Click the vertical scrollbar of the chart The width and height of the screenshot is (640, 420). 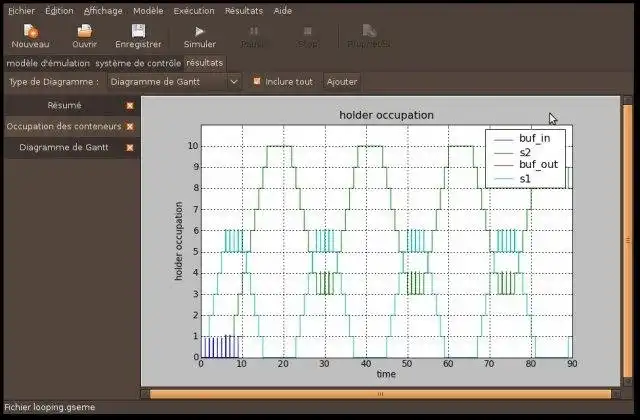click(628, 241)
